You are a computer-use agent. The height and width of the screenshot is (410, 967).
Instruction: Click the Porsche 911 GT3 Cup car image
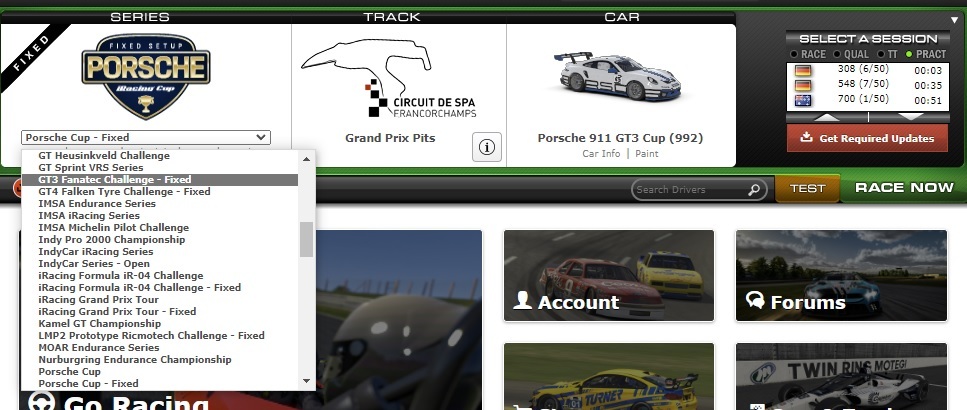click(x=620, y=76)
